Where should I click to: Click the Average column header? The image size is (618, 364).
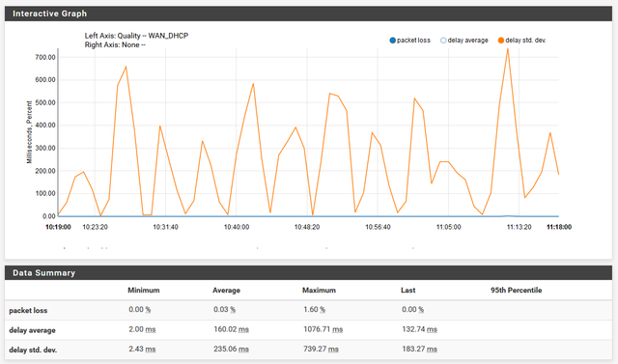click(x=226, y=291)
